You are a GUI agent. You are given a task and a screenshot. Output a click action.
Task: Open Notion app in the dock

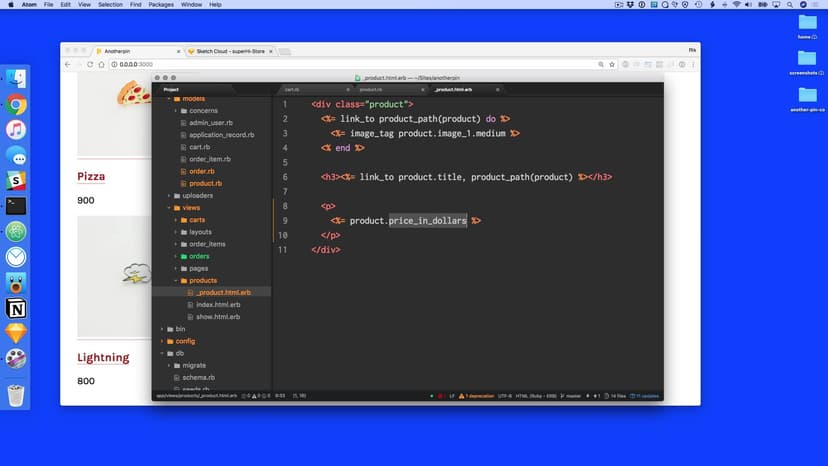click(16, 308)
